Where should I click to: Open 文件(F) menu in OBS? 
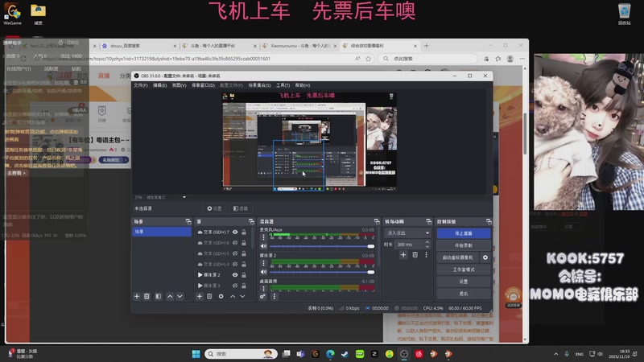tap(140, 85)
